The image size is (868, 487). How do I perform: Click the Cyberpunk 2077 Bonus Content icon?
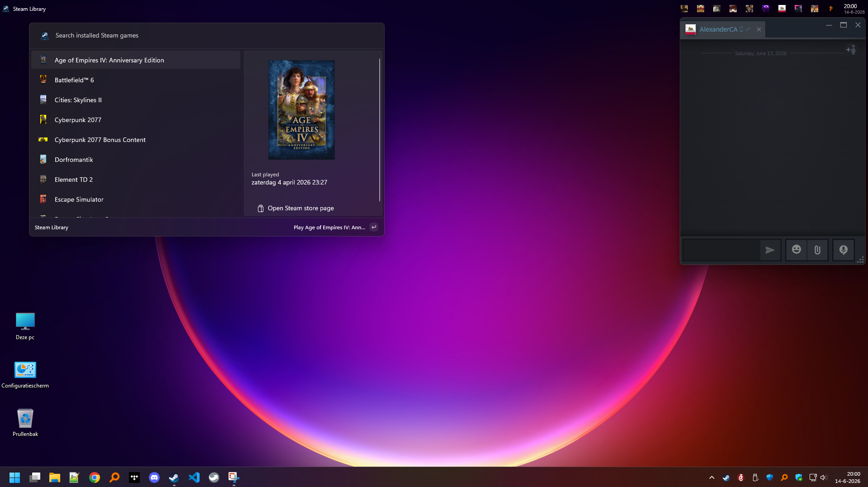(x=43, y=139)
